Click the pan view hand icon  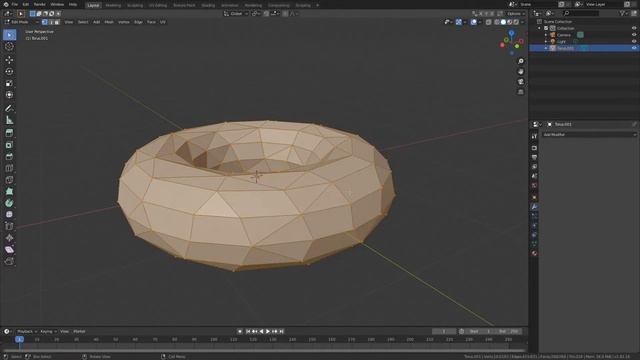(x=521, y=71)
